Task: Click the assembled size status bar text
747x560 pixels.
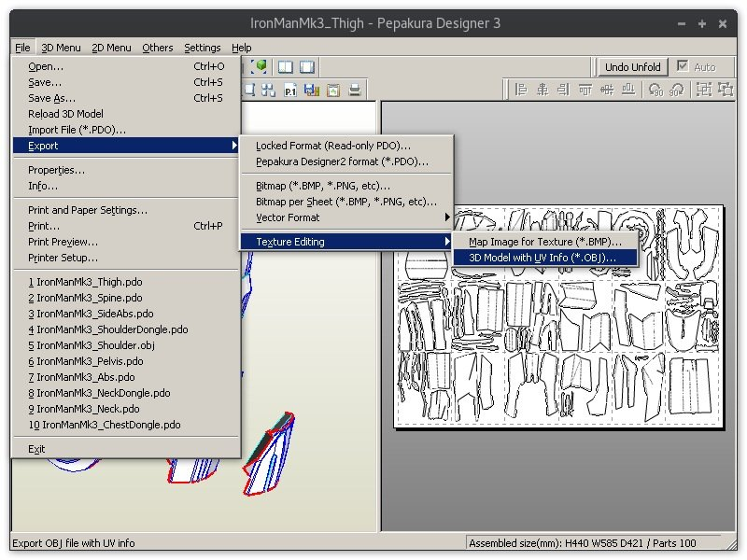Action: [582, 543]
